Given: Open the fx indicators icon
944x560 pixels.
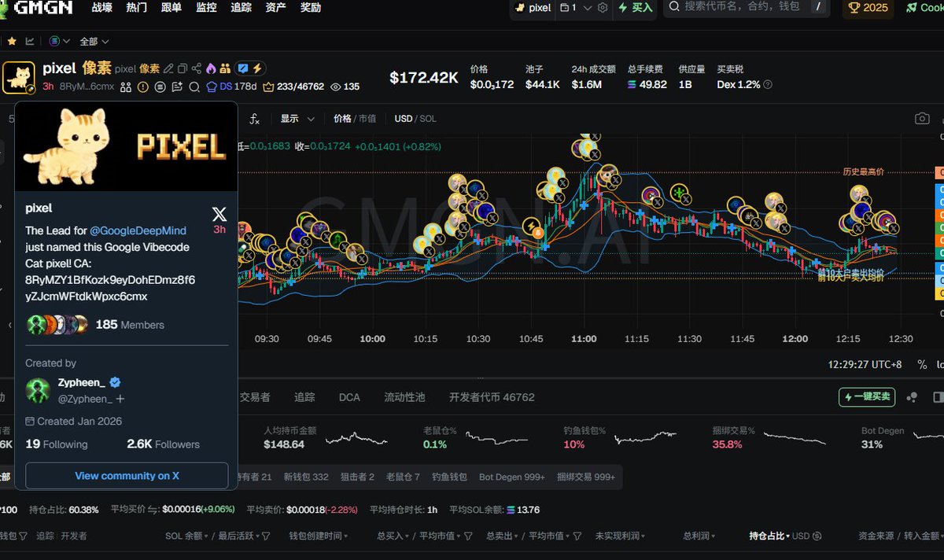Looking at the screenshot, I should [x=254, y=119].
